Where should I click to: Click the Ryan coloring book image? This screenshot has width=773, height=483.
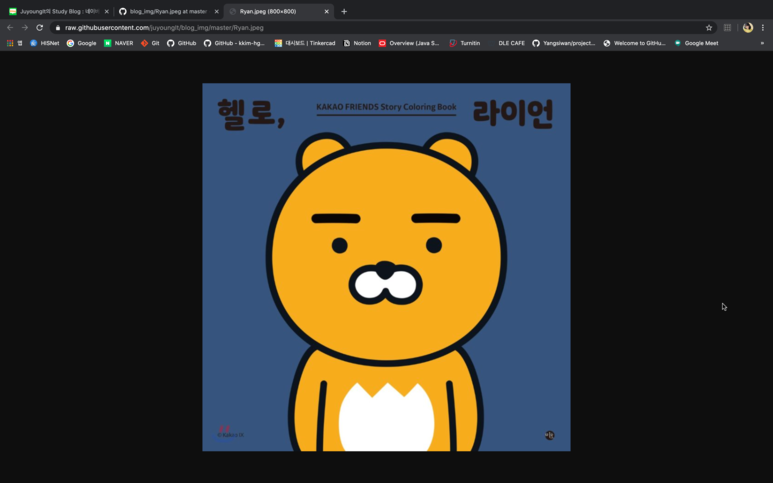click(x=386, y=267)
